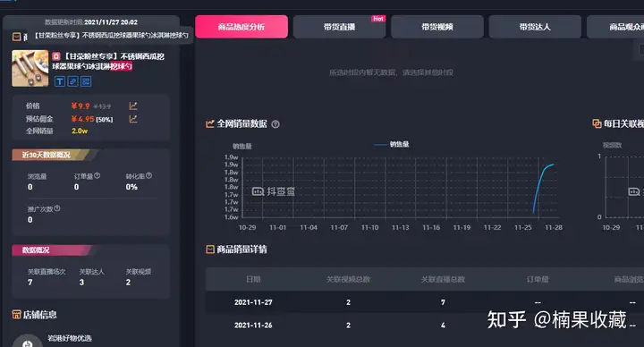This screenshot has width=644, height=347.
Task: Click the 11-28 label on sales chart axis
Action: pos(554,227)
